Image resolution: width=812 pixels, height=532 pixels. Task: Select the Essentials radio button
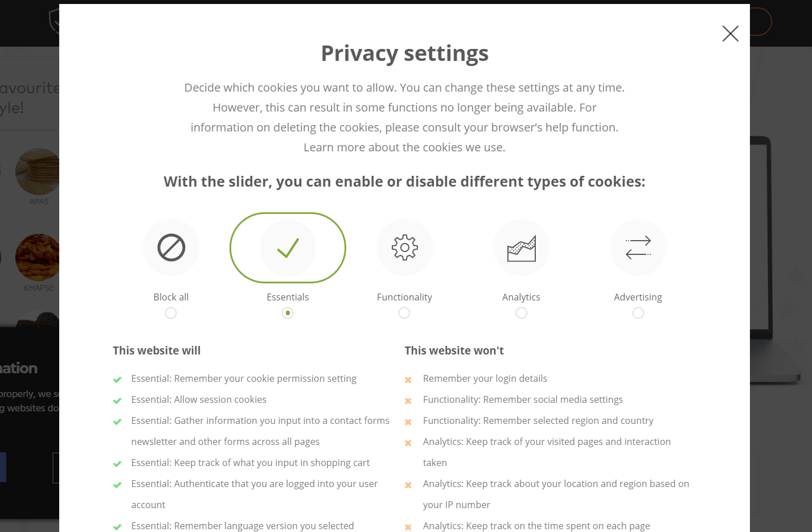coord(288,313)
